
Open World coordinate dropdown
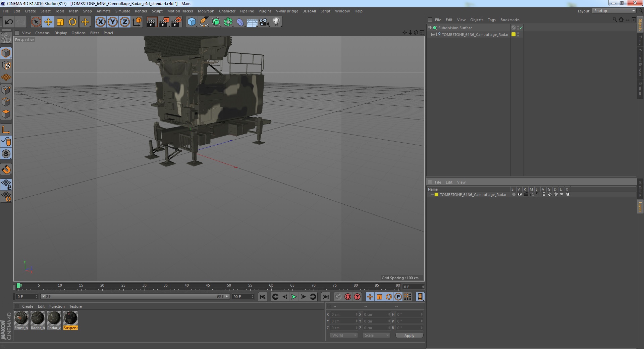[x=344, y=335]
